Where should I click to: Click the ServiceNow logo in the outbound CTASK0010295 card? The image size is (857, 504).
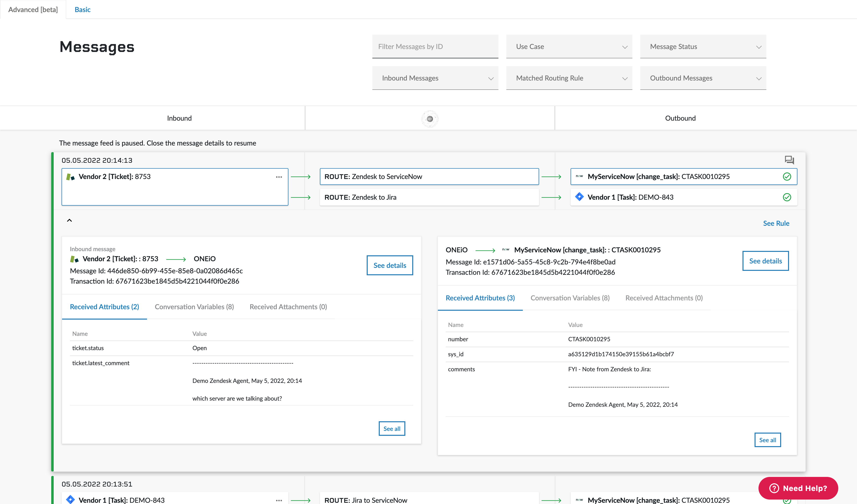tap(579, 176)
